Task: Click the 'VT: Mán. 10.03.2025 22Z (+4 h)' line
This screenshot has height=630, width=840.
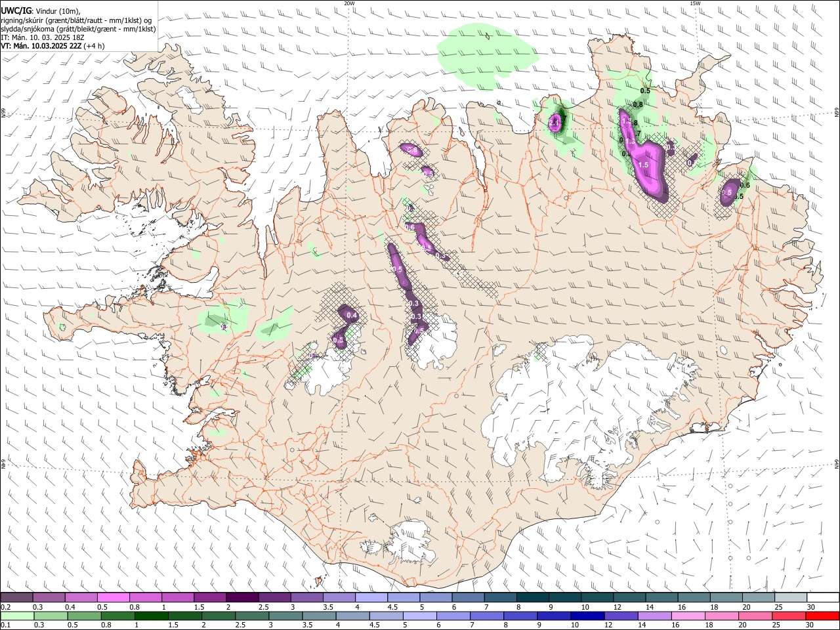Action: pos(53,46)
